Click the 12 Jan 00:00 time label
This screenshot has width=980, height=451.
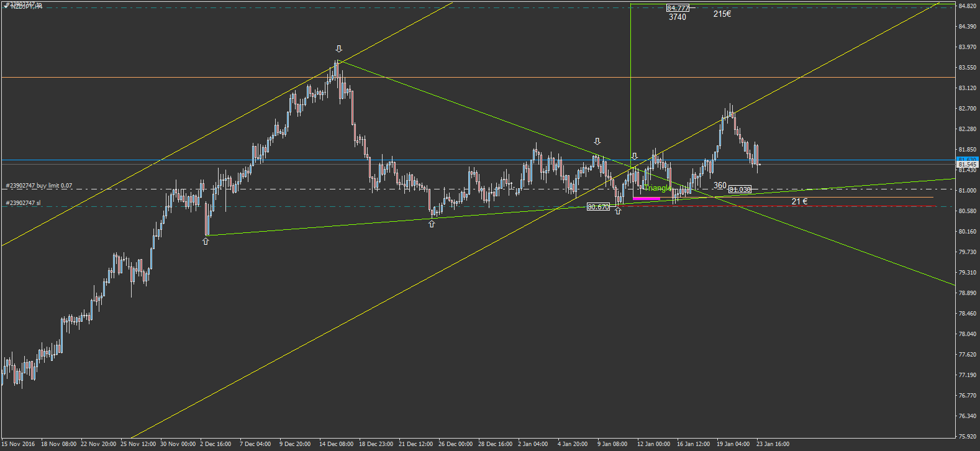click(x=653, y=444)
